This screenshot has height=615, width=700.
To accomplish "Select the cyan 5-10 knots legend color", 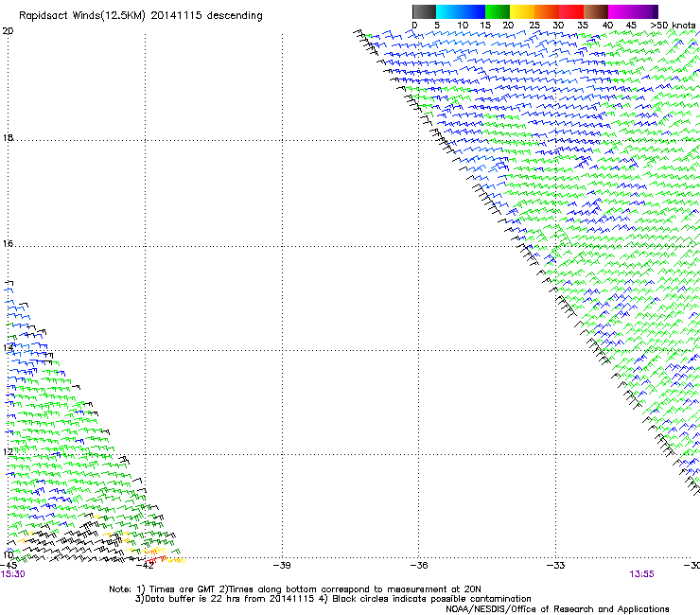I will pyautogui.click(x=448, y=11).
